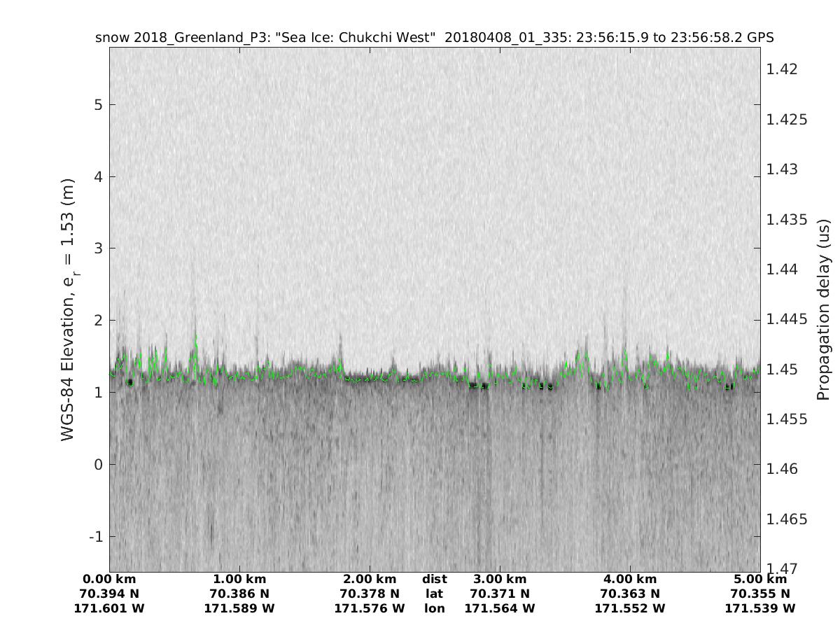Click elevation tick label 0 on left axis
This screenshot has width=840, height=630.
(x=99, y=465)
